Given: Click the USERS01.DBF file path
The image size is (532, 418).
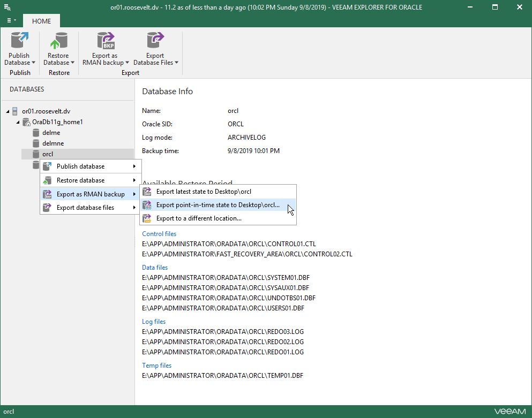Looking at the screenshot, I should pos(223,308).
